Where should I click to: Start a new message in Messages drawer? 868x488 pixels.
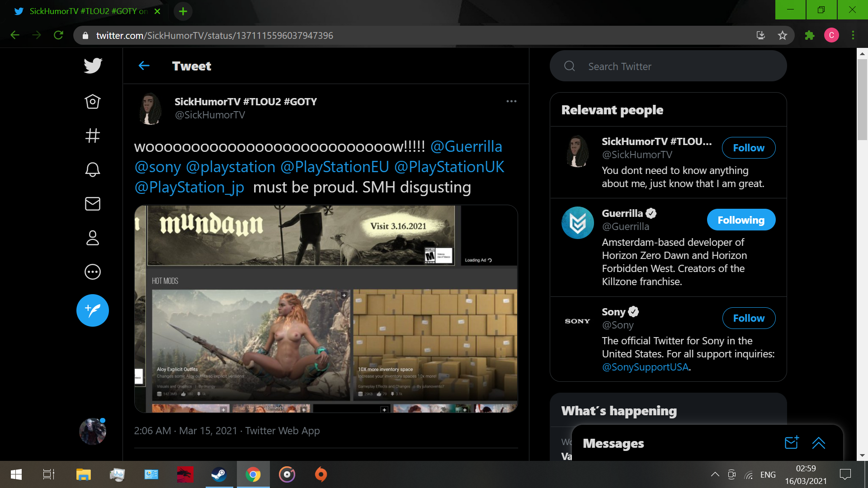(x=792, y=443)
